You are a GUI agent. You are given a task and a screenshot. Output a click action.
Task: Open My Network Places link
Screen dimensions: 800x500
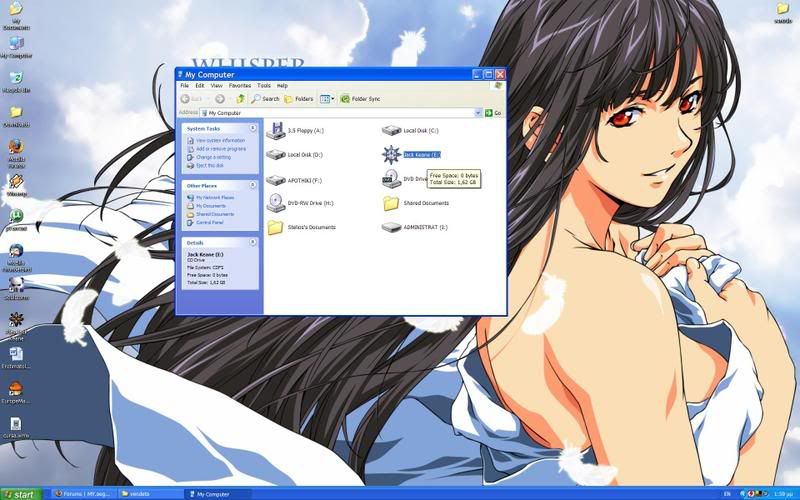(x=215, y=197)
